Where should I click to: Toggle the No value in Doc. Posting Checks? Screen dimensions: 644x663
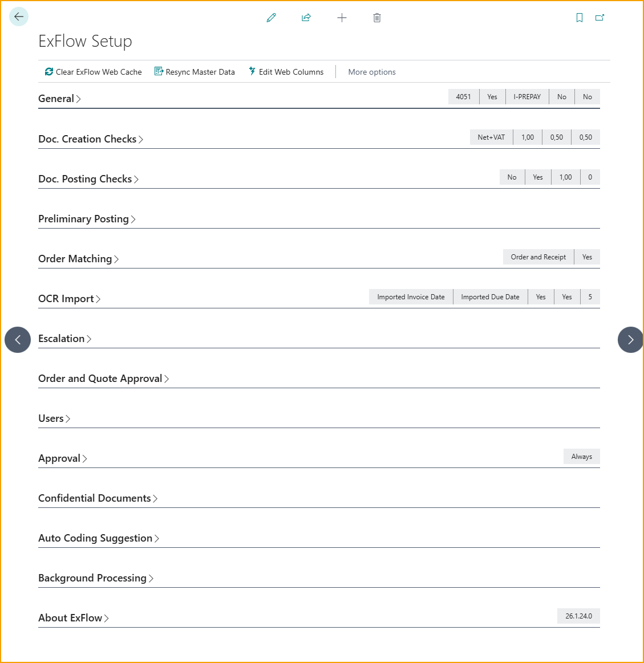(x=512, y=177)
